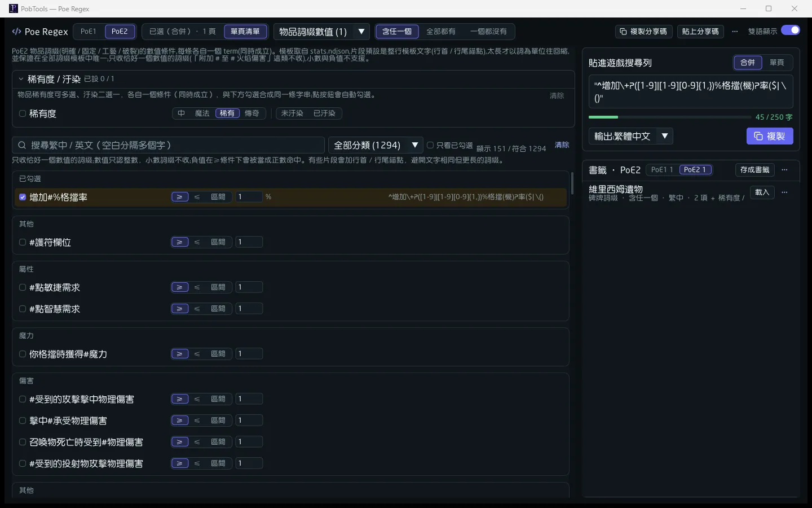Switch search string view to 單頁

pyautogui.click(x=777, y=63)
